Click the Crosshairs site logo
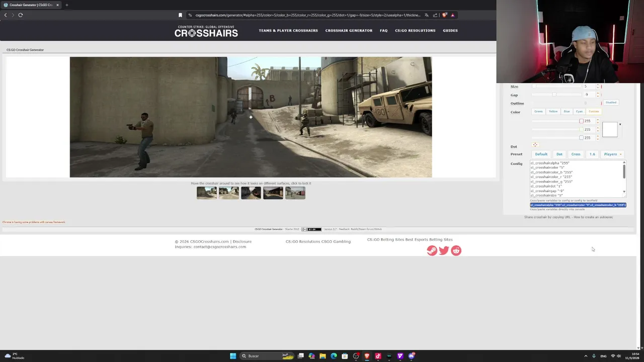Image resolution: width=644 pixels, height=362 pixels. pos(206,31)
